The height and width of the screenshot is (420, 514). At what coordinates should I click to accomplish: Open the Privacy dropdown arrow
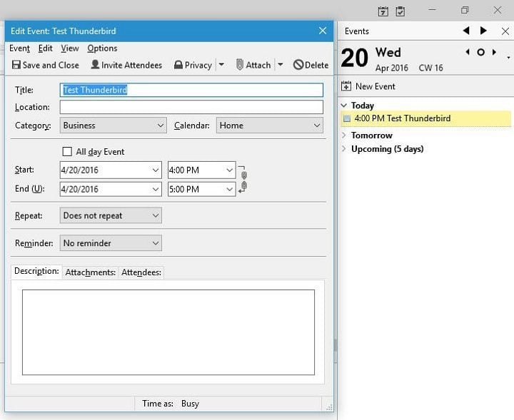point(221,65)
